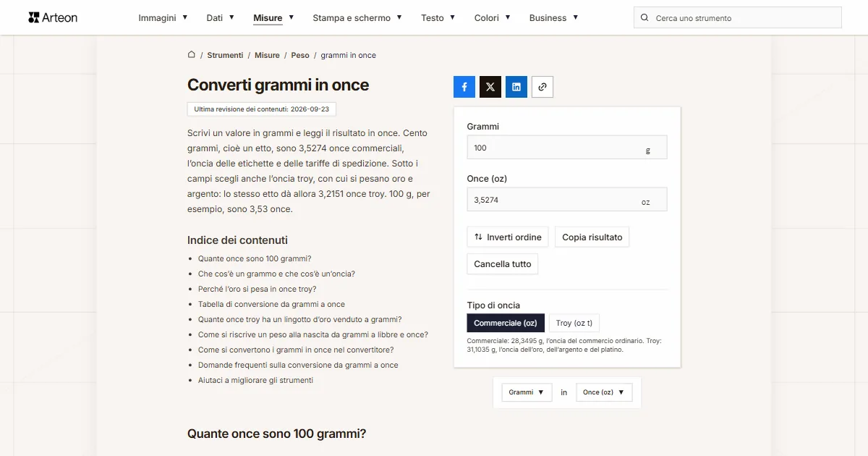This screenshot has height=456, width=868.
Task: Share the page on Facebook
Action: coord(464,87)
